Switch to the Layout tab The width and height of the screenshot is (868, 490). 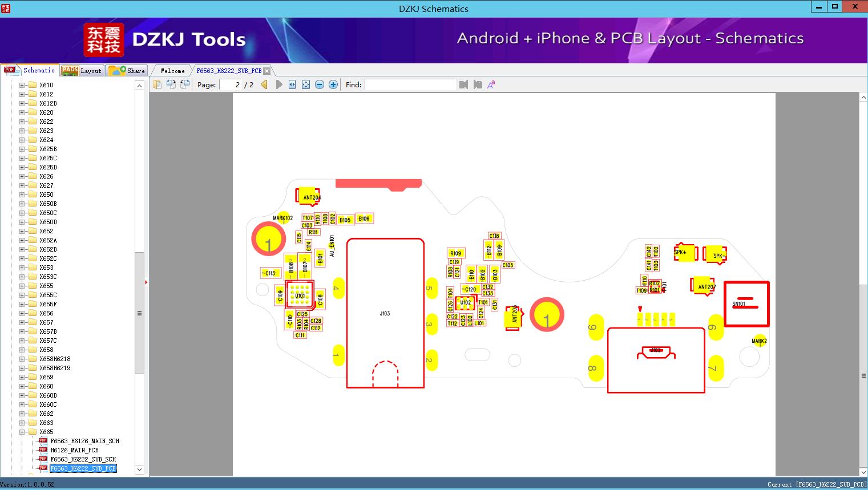[x=82, y=71]
